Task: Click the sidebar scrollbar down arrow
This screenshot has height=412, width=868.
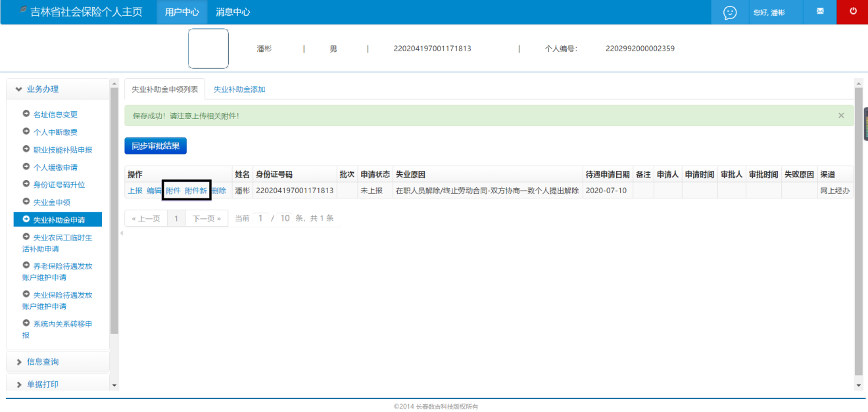Action: pos(114,385)
